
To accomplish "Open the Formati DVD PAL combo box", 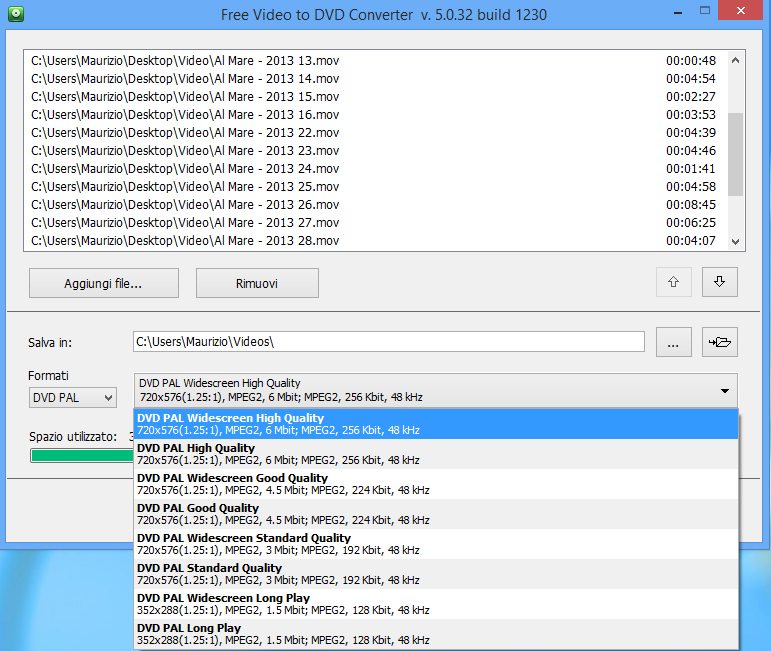I will [x=73, y=398].
